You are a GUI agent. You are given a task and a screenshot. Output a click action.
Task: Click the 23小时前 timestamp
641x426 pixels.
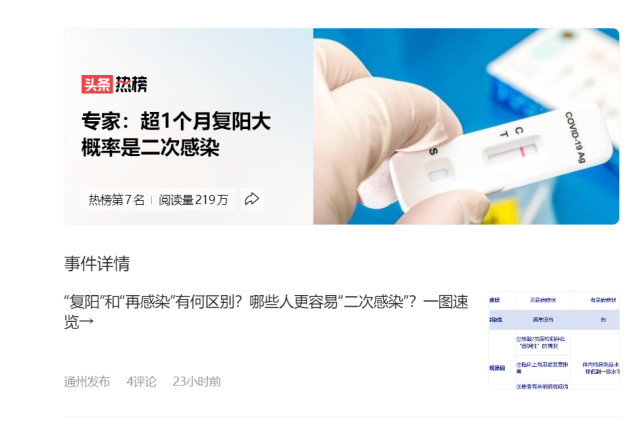tap(197, 381)
